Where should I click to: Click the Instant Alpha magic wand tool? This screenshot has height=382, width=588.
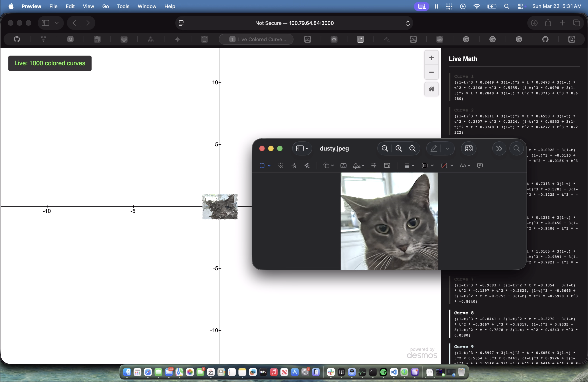click(280, 166)
